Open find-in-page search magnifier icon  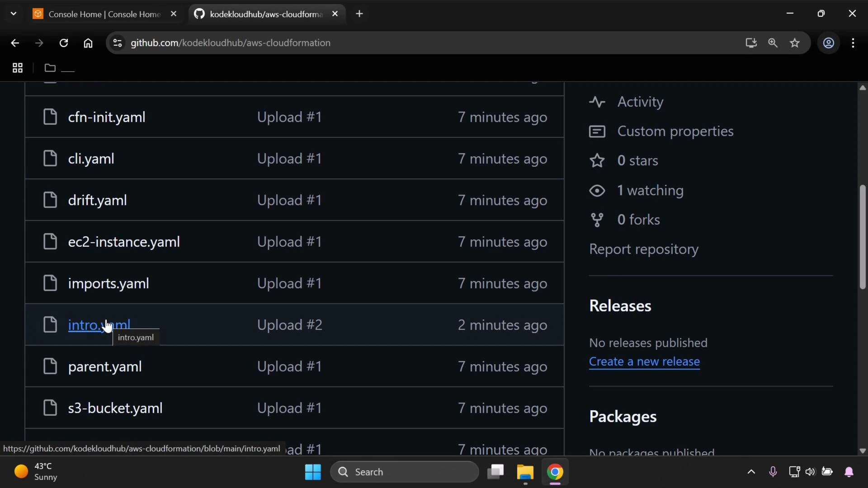point(773,43)
